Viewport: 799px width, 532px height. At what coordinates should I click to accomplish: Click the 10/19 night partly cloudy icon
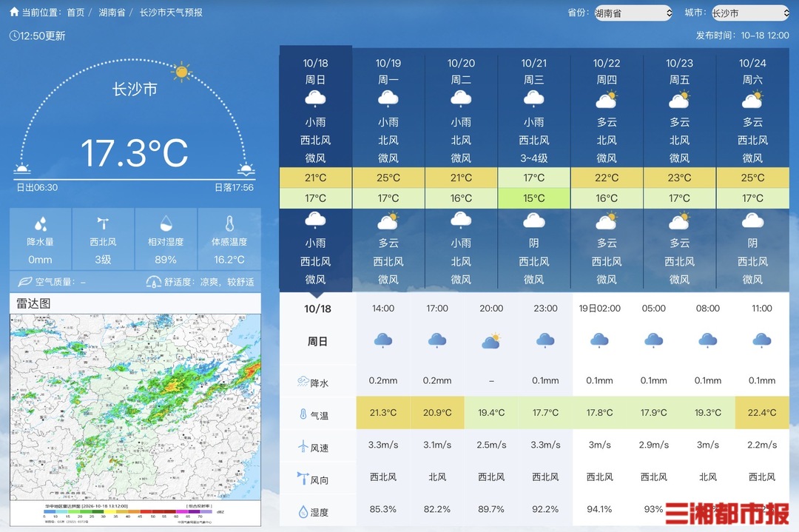(x=388, y=220)
